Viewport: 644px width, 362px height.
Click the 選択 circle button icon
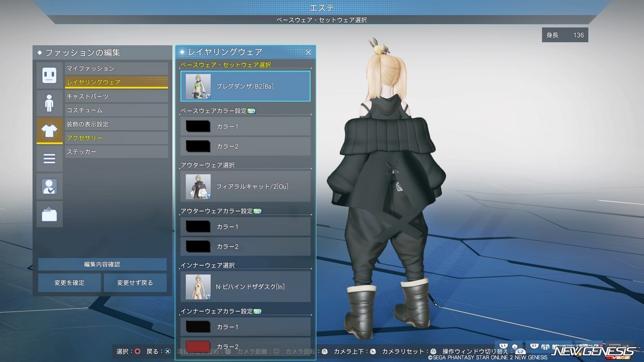tap(138, 352)
